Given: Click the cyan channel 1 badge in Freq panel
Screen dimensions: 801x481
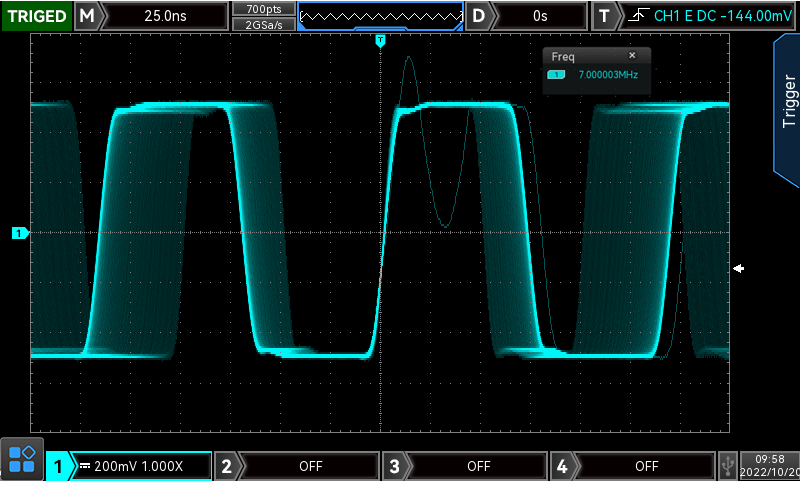Looking at the screenshot, I should pyautogui.click(x=556, y=75).
